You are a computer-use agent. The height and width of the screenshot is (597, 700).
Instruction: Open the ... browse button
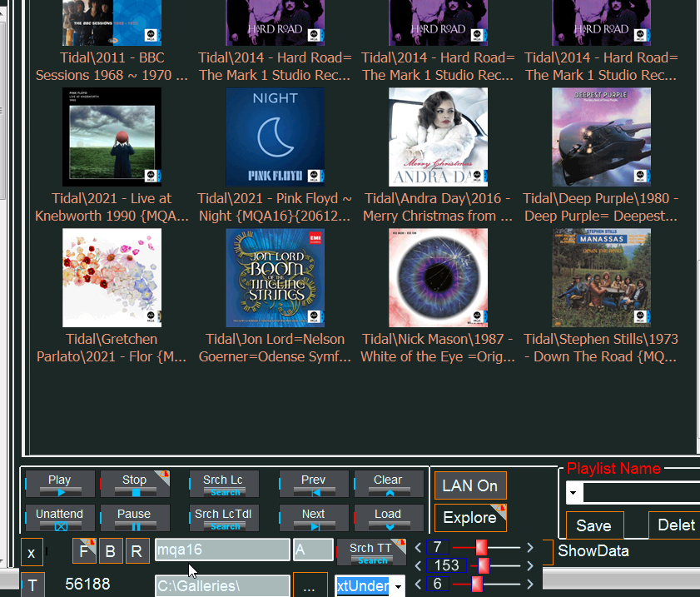click(310, 585)
